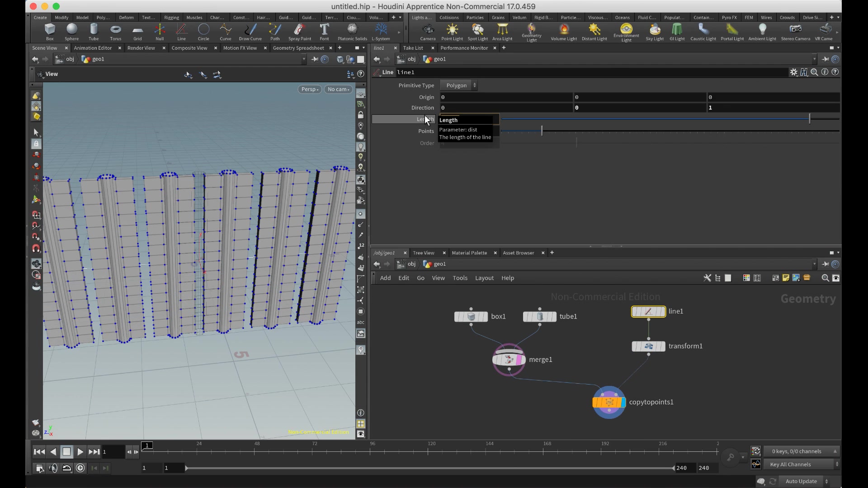Image resolution: width=868 pixels, height=488 pixels.
Task: Click the CopyToPoints node icon
Action: tap(609, 402)
